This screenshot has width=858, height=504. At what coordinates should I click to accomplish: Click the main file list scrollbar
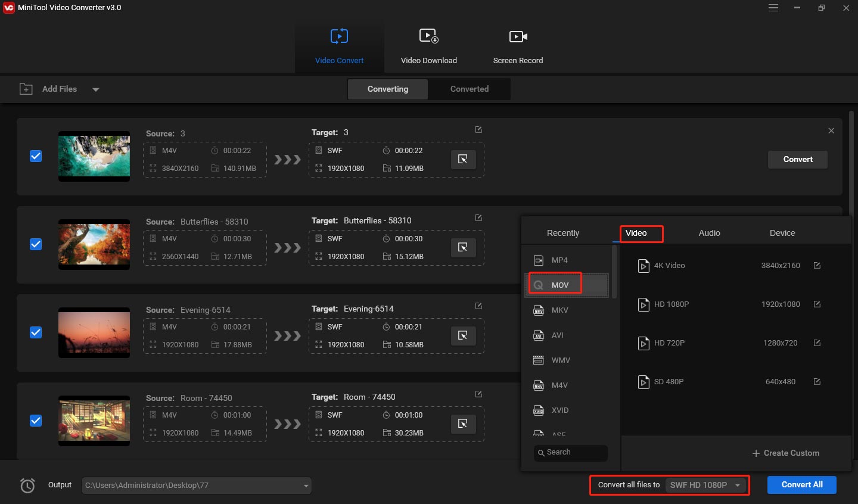tap(851, 164)
